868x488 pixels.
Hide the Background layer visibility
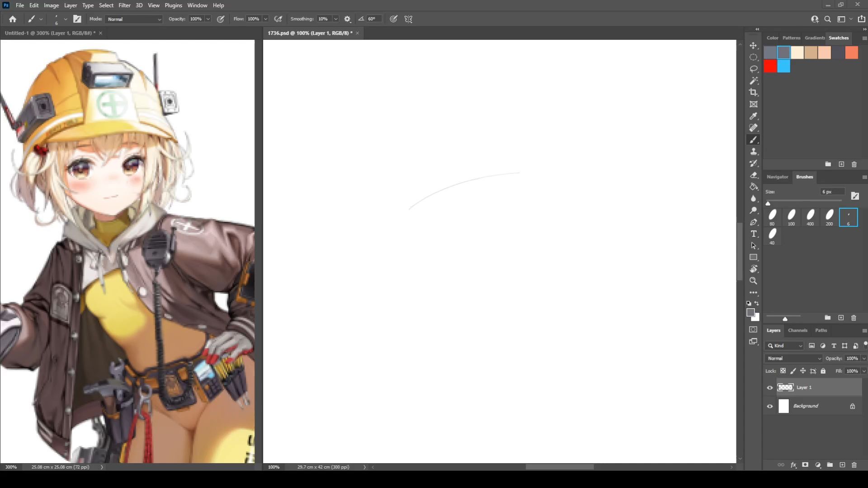coord(770,406)
